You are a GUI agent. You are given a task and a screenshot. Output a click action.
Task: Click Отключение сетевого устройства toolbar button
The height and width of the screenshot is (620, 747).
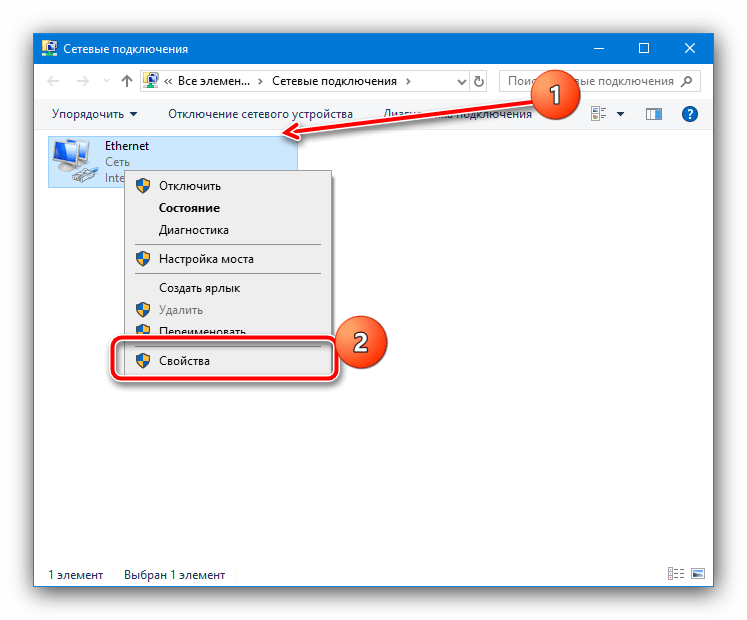click(260, 114)
